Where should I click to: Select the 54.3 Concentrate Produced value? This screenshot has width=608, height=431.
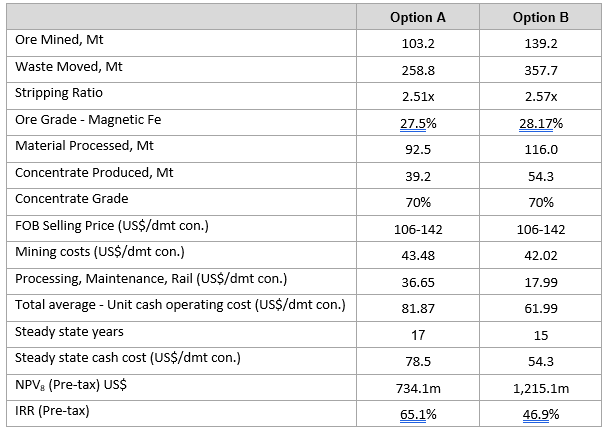(540, 175)
